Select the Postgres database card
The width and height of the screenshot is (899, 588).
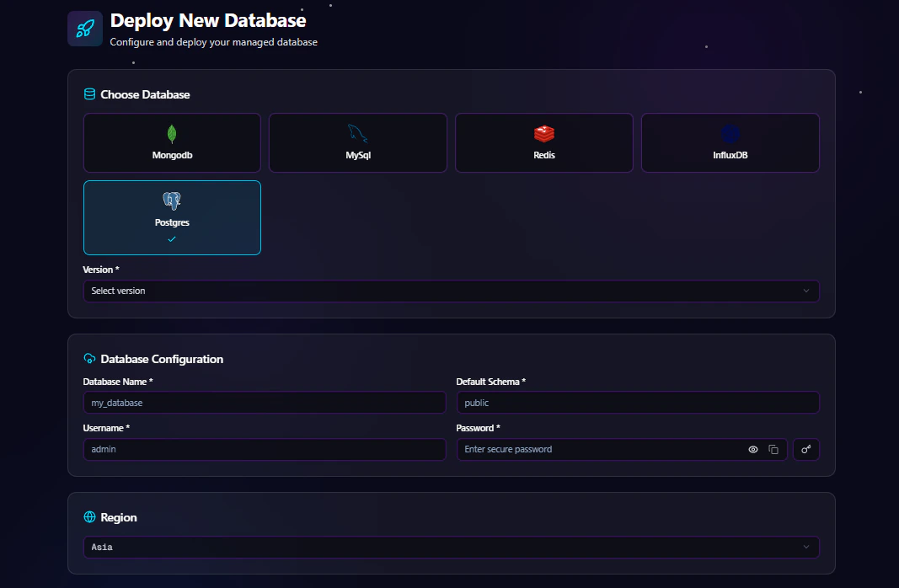tap(172, 218)
